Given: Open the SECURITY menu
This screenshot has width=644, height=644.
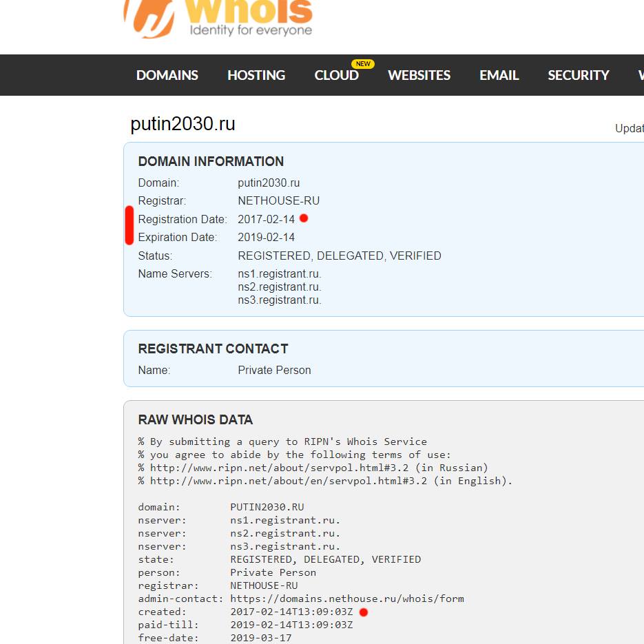Looking at the screenshot, I should click(x=579, y=75).
